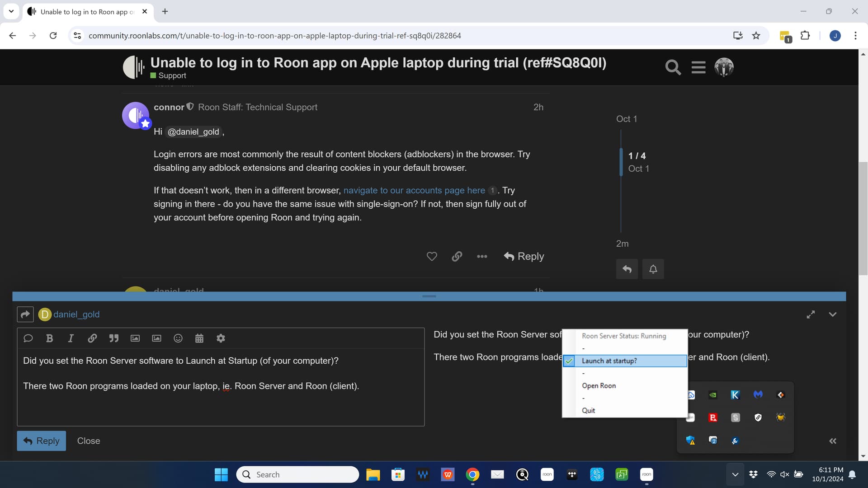The height and width of the screenshot is (488, 868).
Task: Open Windows Security shield tray icon
Action: 690,440
